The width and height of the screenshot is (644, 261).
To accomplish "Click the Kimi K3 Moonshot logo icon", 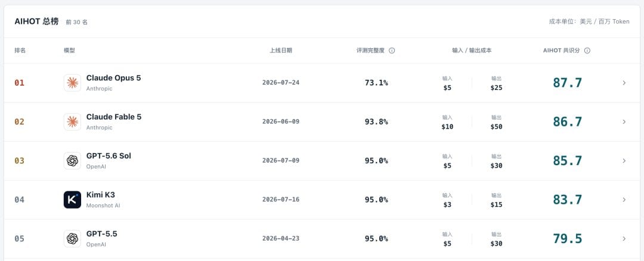I will 72,200.
